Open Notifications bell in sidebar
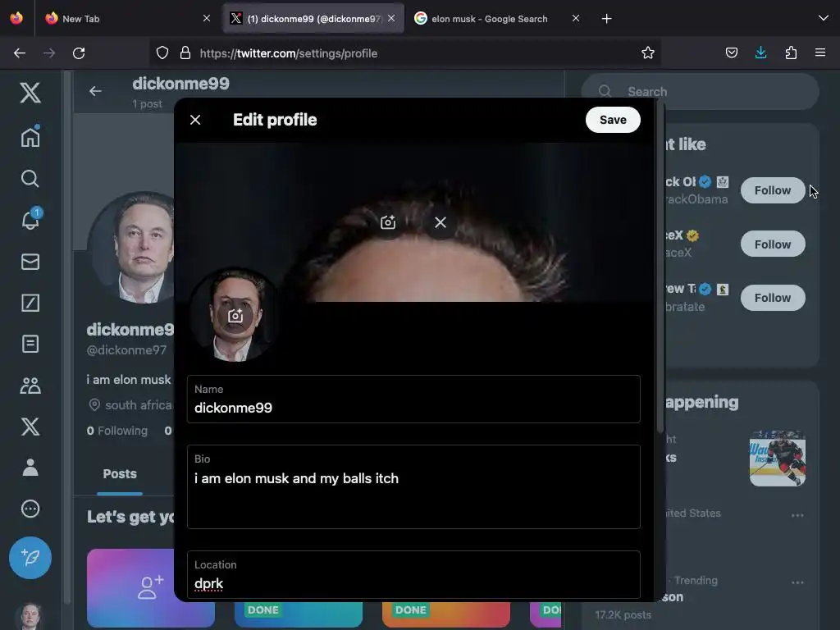840x630 pixels. point(30,220)
